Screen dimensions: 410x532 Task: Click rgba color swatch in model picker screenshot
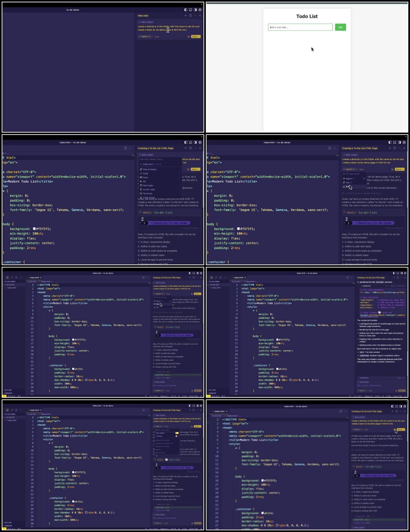[x=86, y=512]
